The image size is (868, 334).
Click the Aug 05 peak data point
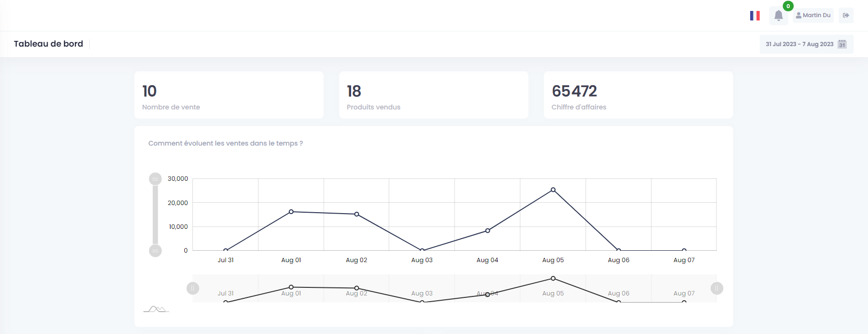[x=553, y=190]
